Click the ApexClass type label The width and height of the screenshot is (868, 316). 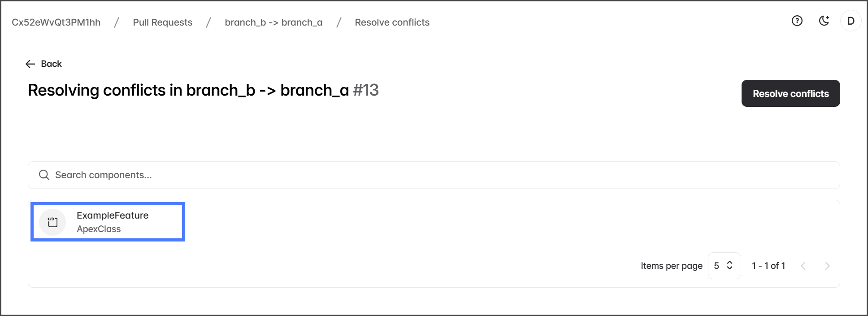[x=99, y=229]
